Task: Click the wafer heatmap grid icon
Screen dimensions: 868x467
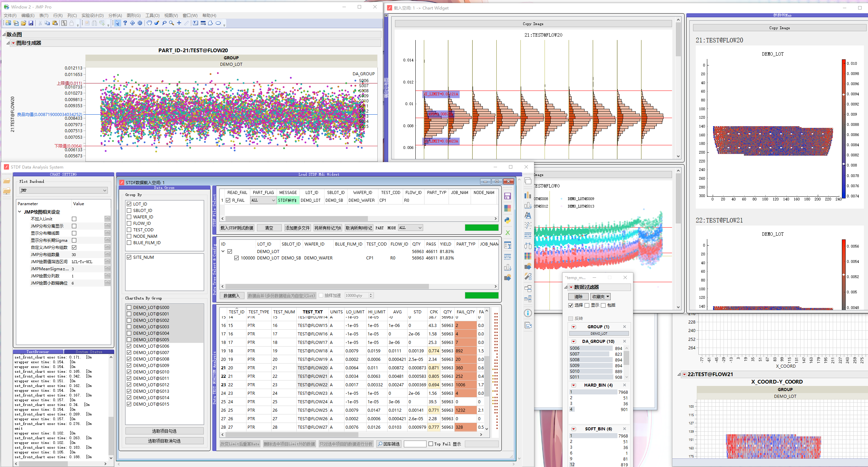Action: coord(528,256)
